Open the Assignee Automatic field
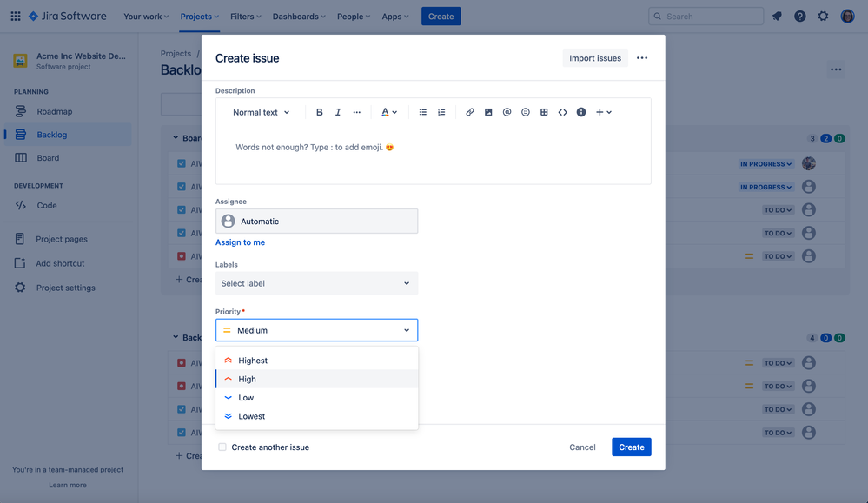The height and width of the screenshot is (503, 868). click(x=316, y=222)
